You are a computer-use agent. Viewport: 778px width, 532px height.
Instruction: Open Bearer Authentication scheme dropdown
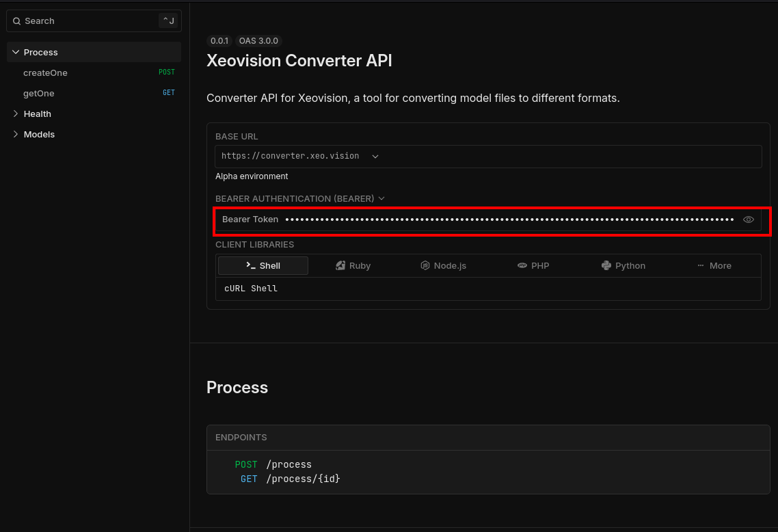pos(300,198)
